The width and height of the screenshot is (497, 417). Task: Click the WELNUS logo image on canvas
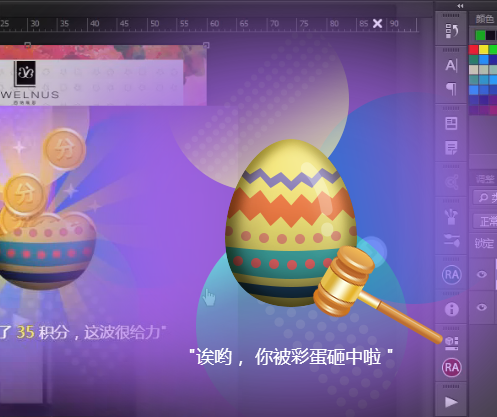(x=30, y=82)
